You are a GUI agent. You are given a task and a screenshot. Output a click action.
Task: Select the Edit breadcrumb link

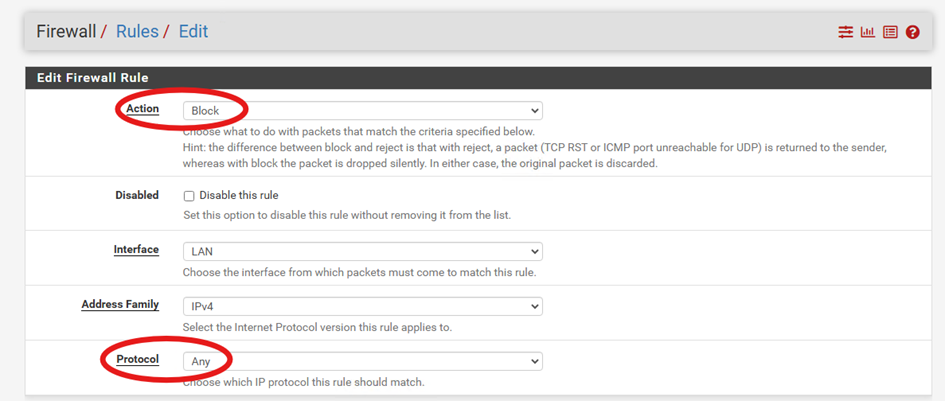[193, 31]
